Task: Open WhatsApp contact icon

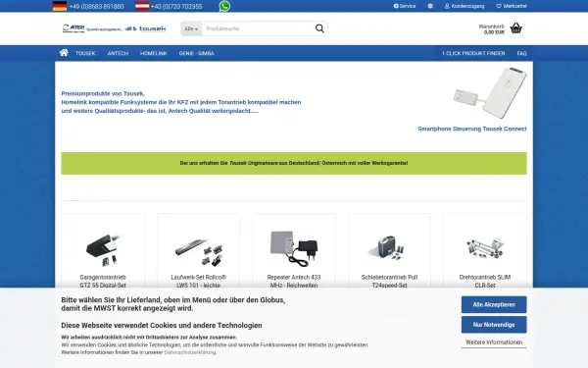Action: coord(224,6)
